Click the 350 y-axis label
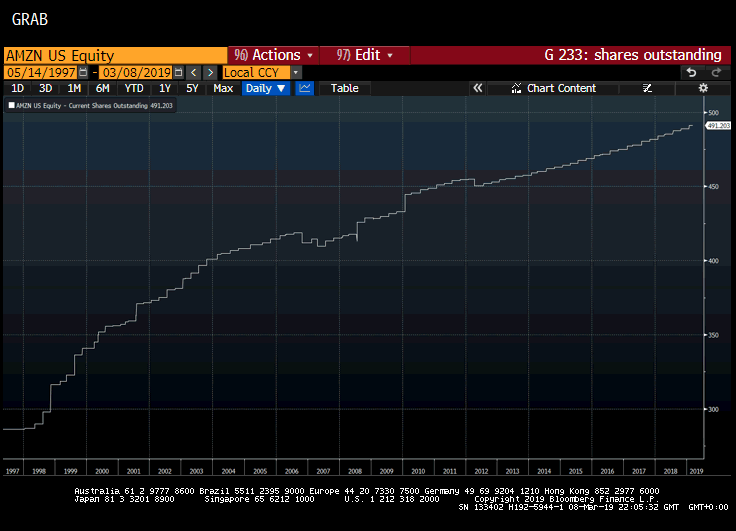The image size is (736, 531). (713, 335)
